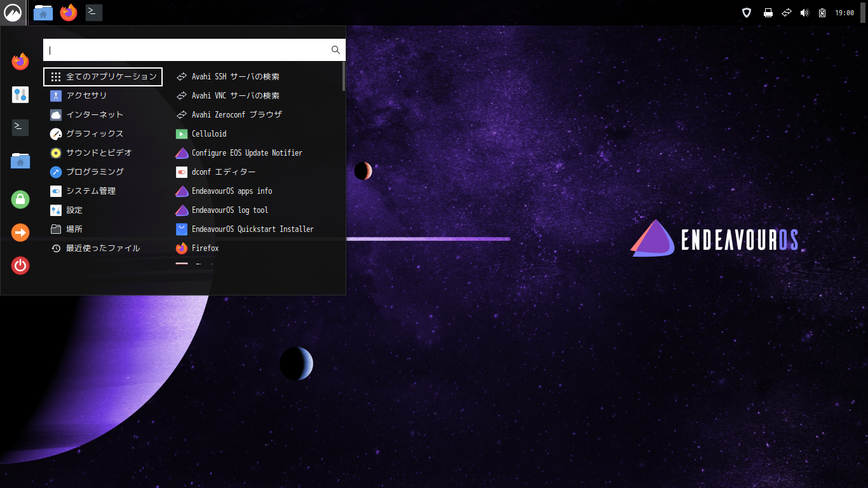Select the 全てのアプリケーション category
The height and width of the screenshot is (488, 868).
point(103,77)
